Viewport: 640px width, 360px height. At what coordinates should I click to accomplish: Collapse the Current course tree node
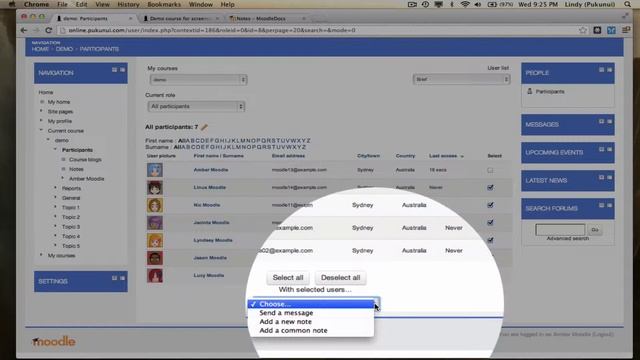pos(41,131)
